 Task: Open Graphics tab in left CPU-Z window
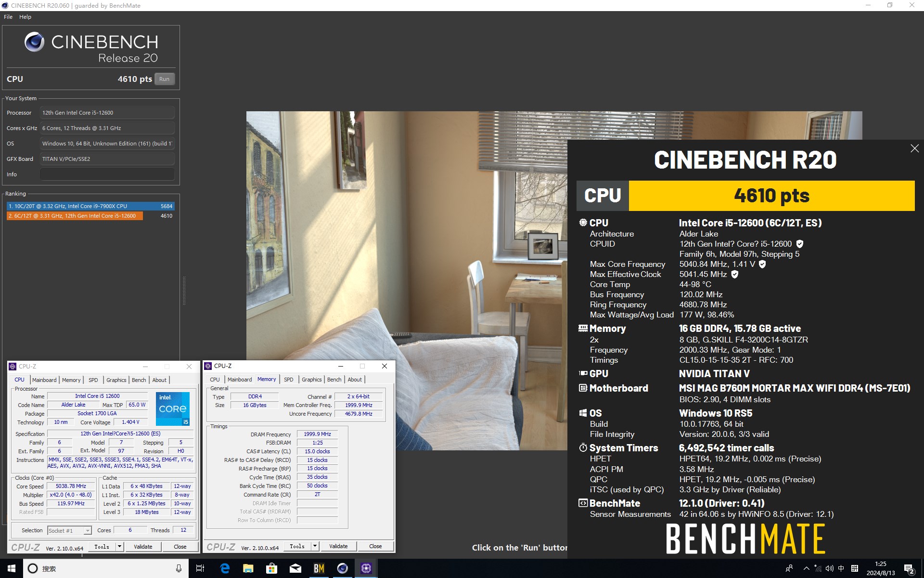(x=116, y=380)
